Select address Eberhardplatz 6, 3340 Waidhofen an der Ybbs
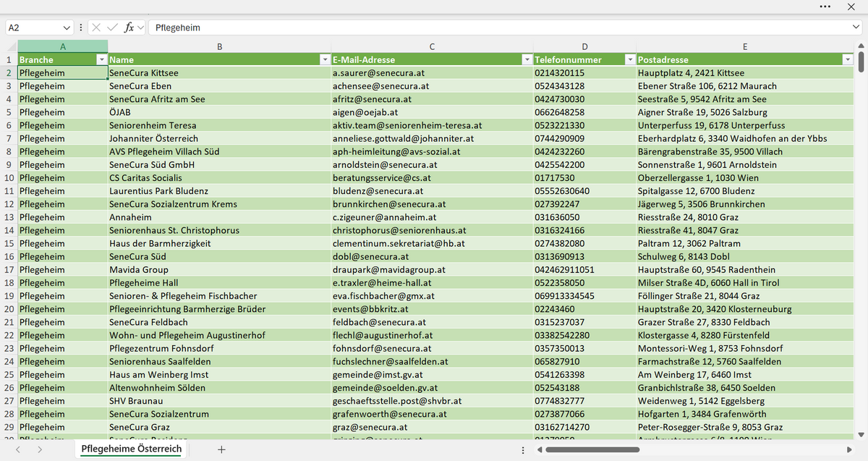This screenshot has width=868, height=461. pos(745,138)
